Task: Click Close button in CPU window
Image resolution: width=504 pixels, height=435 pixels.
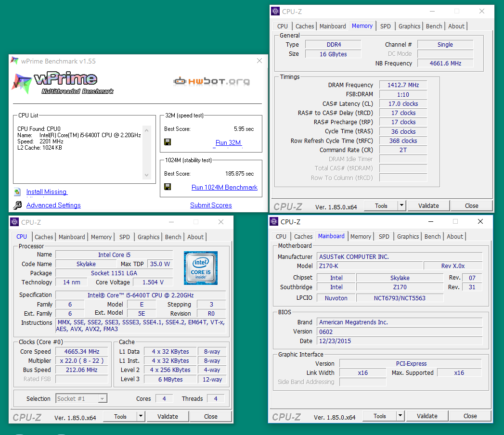Action: tap(210, 417)
